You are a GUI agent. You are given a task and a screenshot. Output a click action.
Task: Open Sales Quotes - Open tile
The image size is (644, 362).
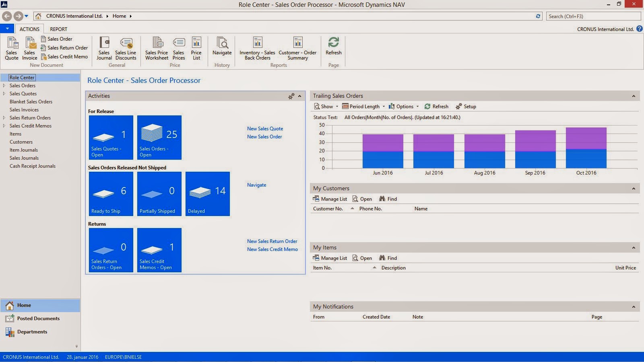tap(111, 138)
